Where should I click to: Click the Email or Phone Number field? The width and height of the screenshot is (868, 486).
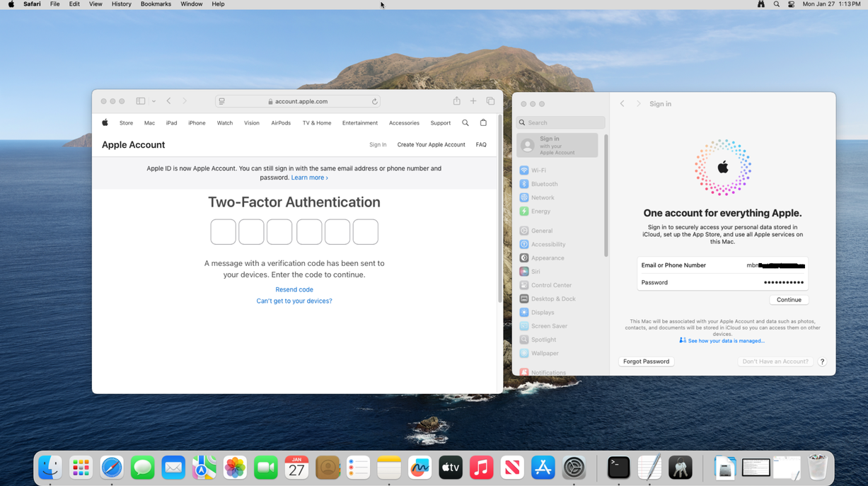pos(722,265)
